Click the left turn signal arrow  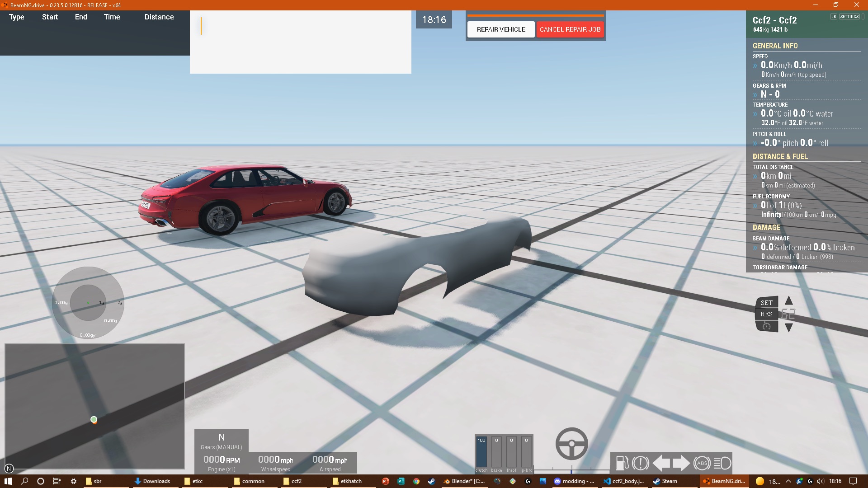[x=661, y=463]
